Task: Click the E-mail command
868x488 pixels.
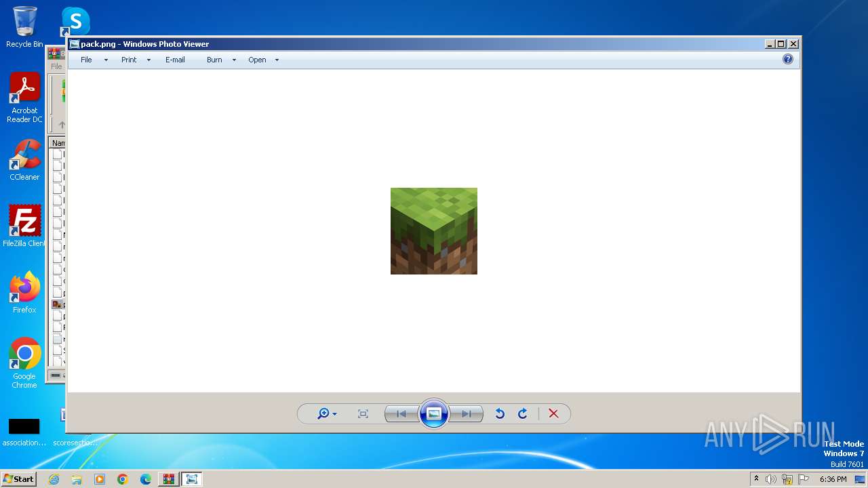Action: coord(175,60)
